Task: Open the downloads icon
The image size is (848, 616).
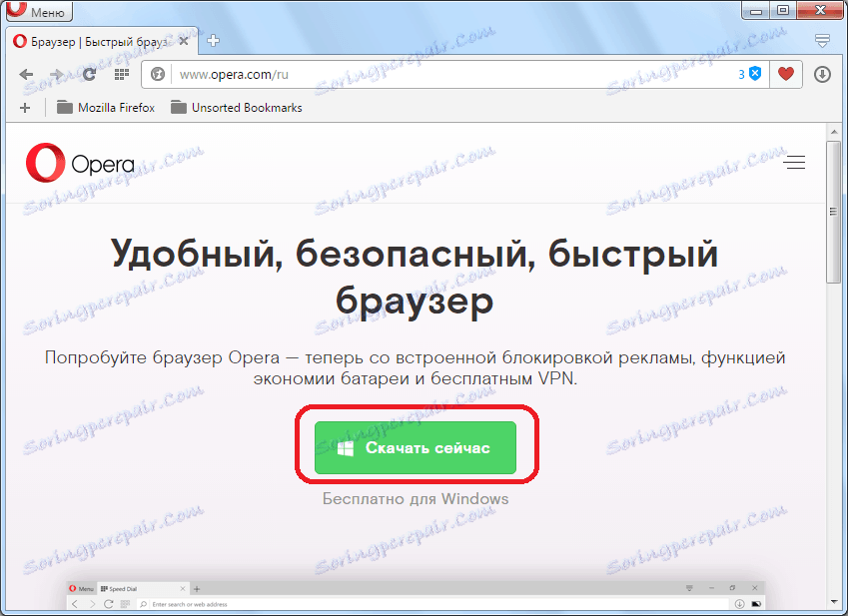Action: [x=822, y=74]
